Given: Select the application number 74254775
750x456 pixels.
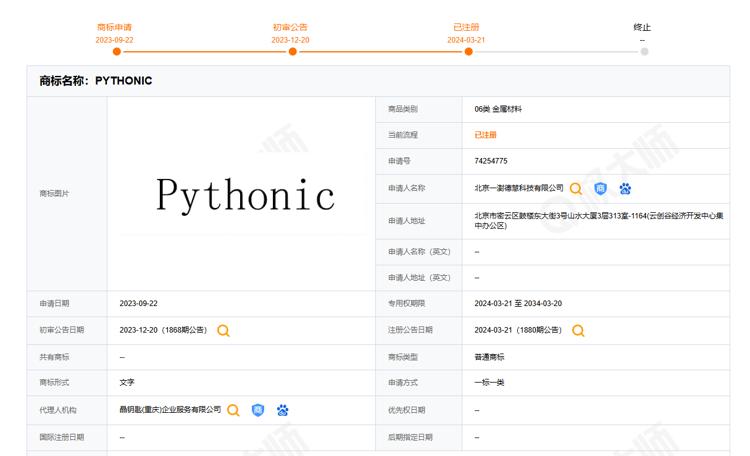Looking at the screenshot, I should pyautogui.click(x=491, y=161).
